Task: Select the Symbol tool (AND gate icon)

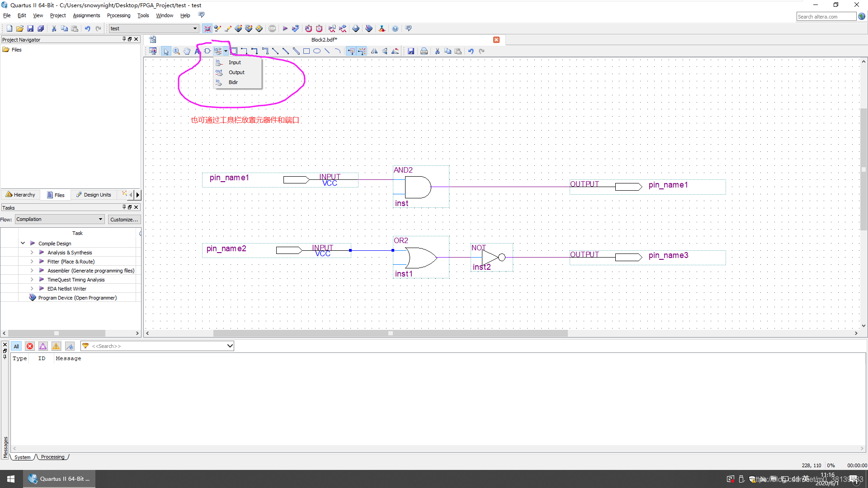Action: pos(207,51)
